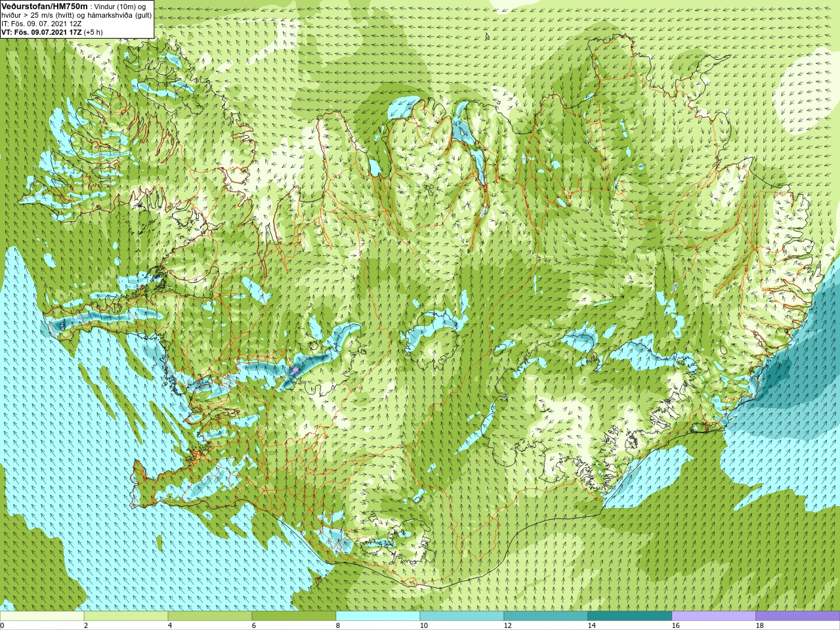Image resolution: width=840 pixels, height=630 pixels.
Task: Click the light cyan 8–10 legend swatch
Action: pyautogui.click(x=378, y=616)
